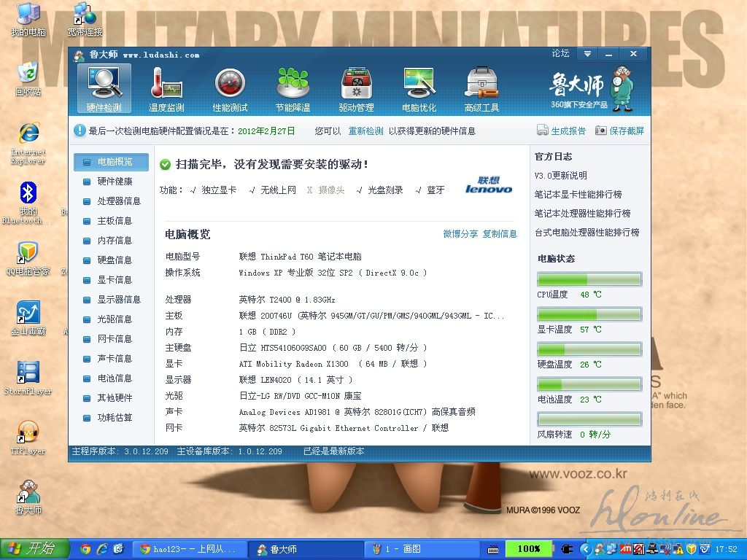Open the title bar dropdown menu arrow
Viewport: 747px width, 560px height.
point(587,54)
